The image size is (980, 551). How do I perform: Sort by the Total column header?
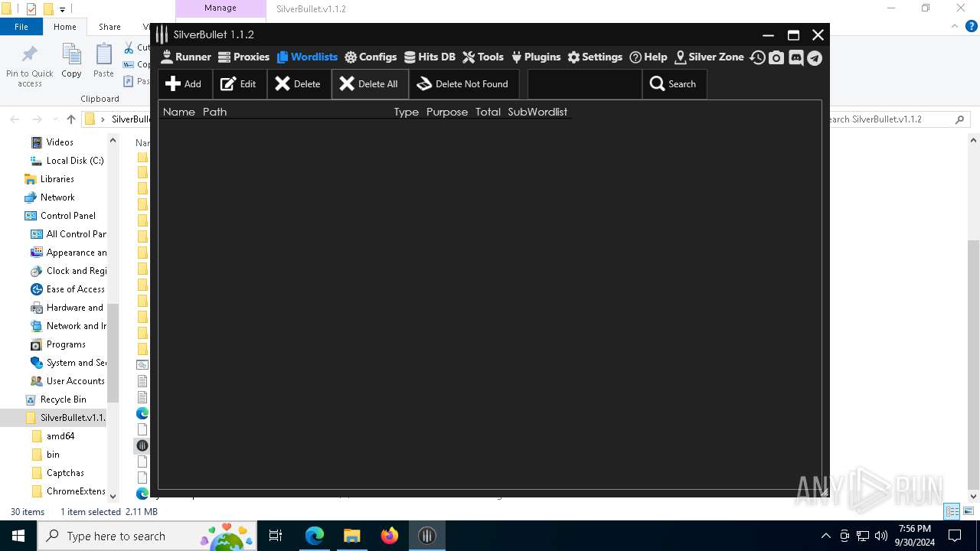point(488,112)
